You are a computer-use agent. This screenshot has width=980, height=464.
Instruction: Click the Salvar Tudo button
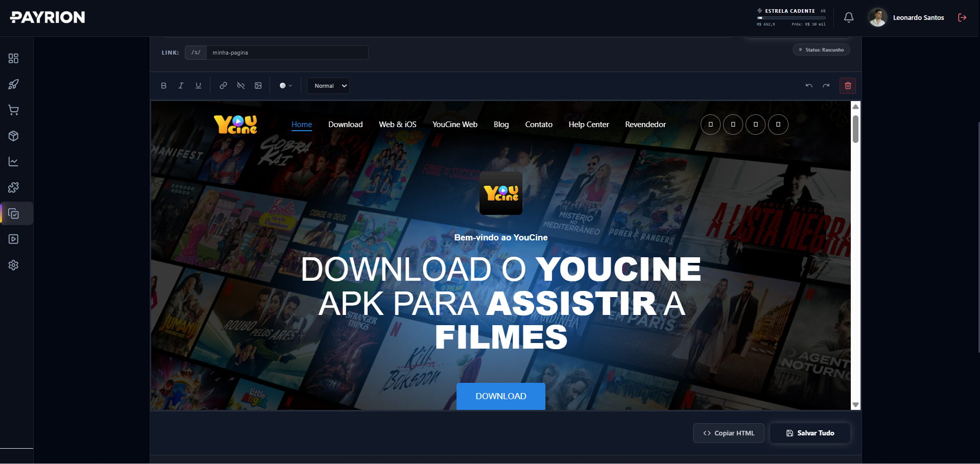[x=810, y=433]
